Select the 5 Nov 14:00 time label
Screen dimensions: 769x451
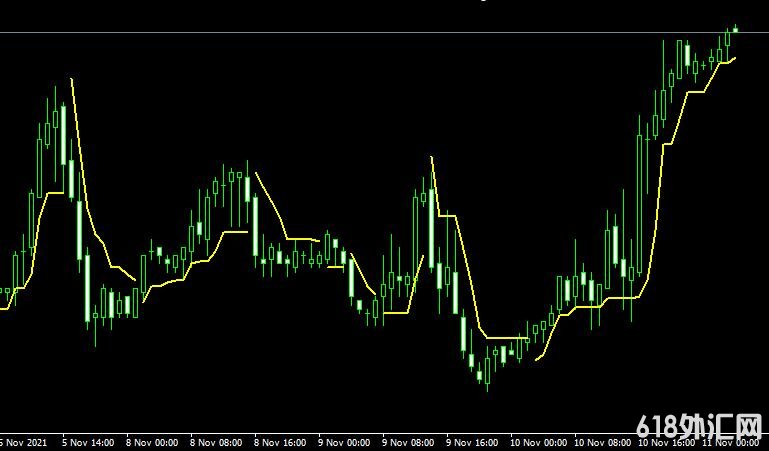87,441
